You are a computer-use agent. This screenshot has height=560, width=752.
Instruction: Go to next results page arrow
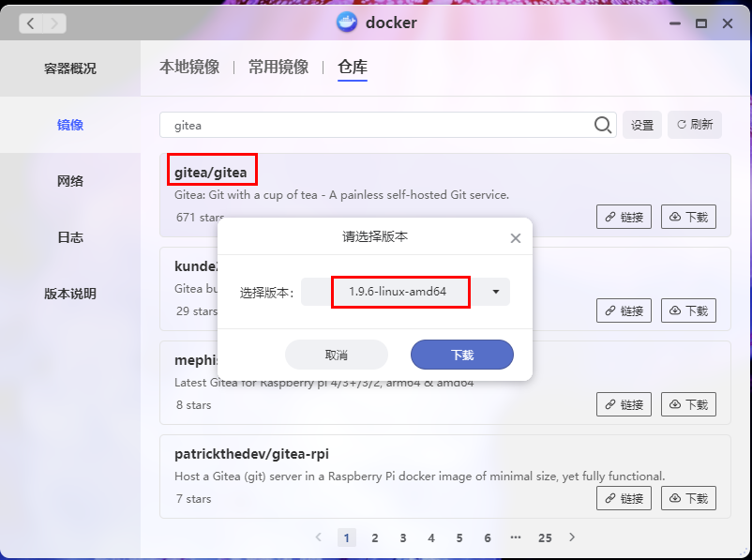pyautogui.click(x=572, y=537)
